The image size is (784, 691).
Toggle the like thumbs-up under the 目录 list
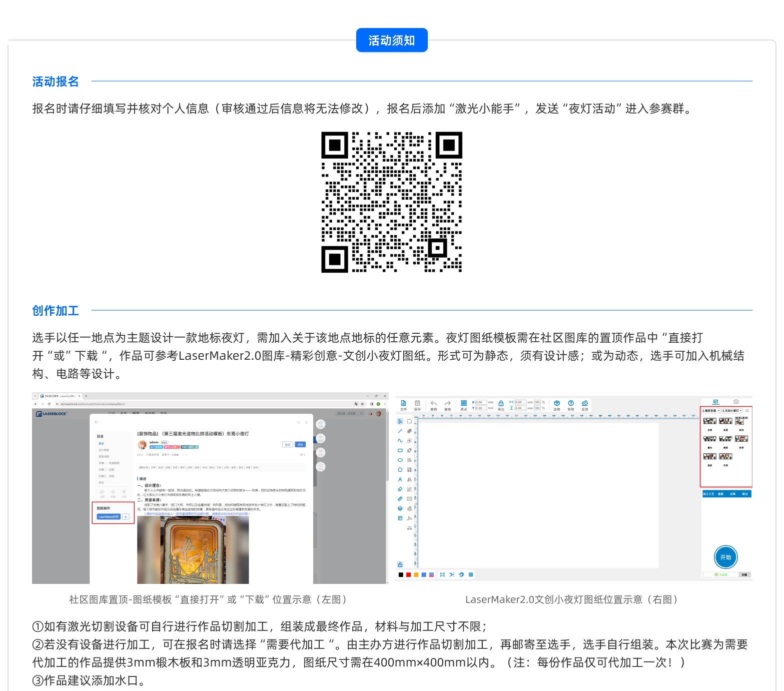tap(102, 492)
